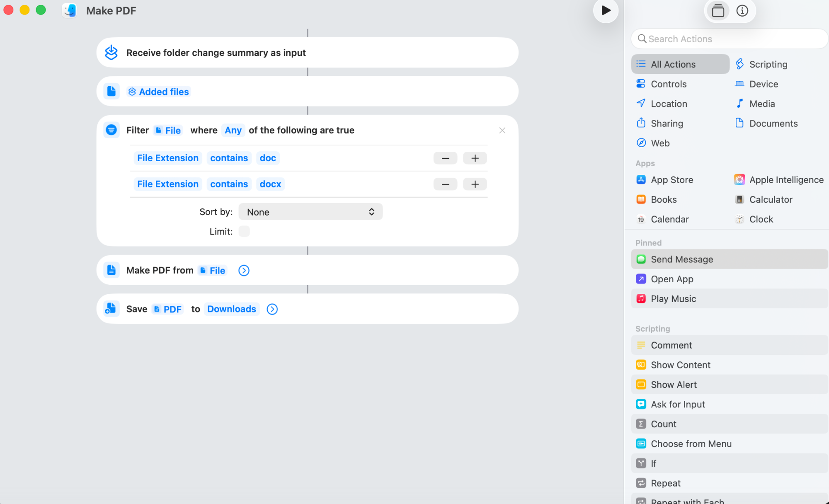Expand Make PDF options chevron

pos(244,271)
